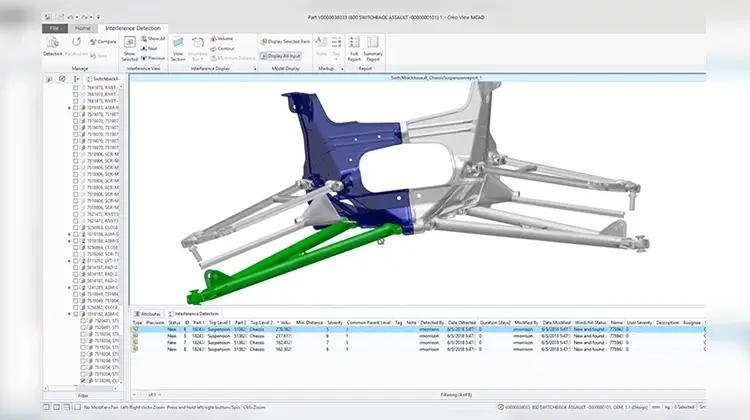This screenshot has height=420, width=750.
Task: Generate the Summary Report
Action: 373,48
